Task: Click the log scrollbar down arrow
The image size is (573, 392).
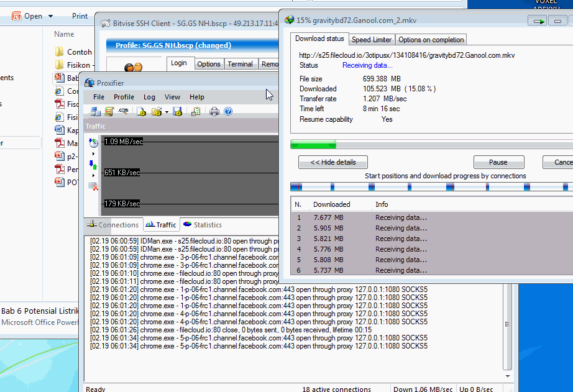Action: 508,376
